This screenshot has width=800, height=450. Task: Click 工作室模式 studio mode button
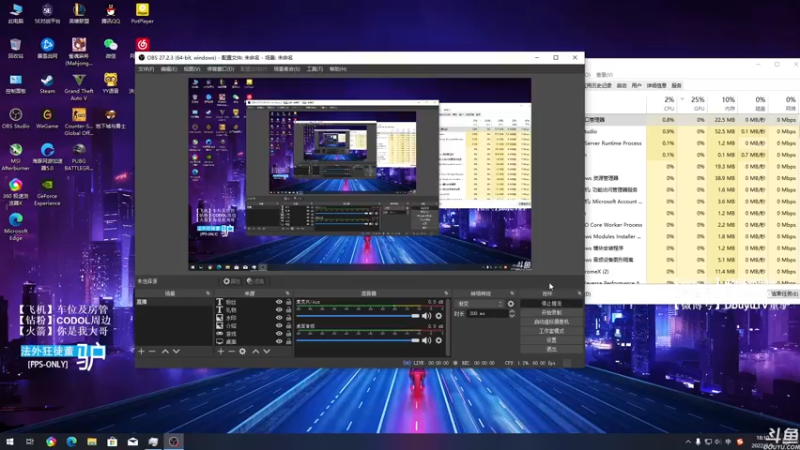click(552, 331)
